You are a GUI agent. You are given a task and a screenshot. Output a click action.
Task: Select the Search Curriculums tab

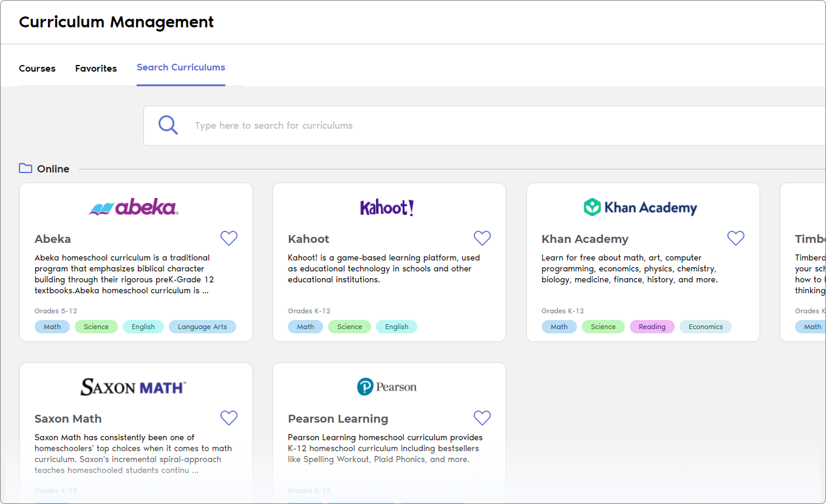point(181,67)
